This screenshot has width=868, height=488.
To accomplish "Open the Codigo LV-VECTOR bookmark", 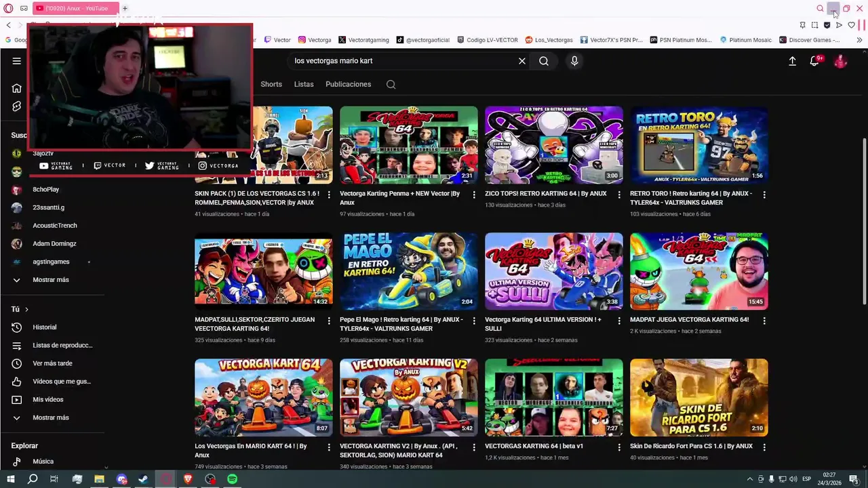I will (x=487, y=40).
